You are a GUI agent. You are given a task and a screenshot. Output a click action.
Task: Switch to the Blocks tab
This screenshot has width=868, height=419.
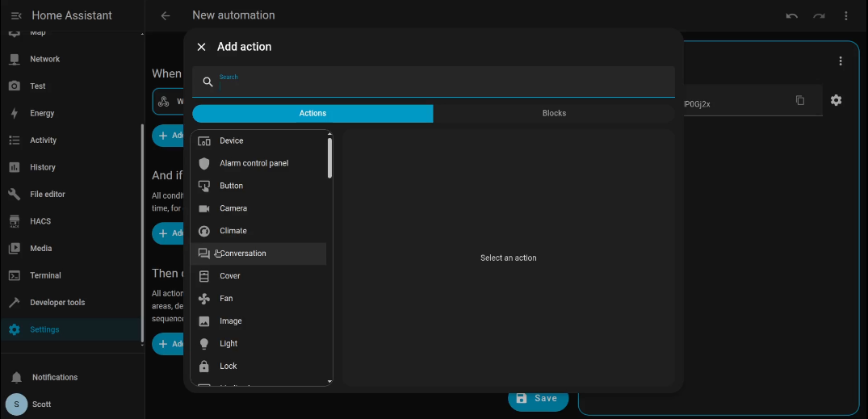click(x=554, y=113)
